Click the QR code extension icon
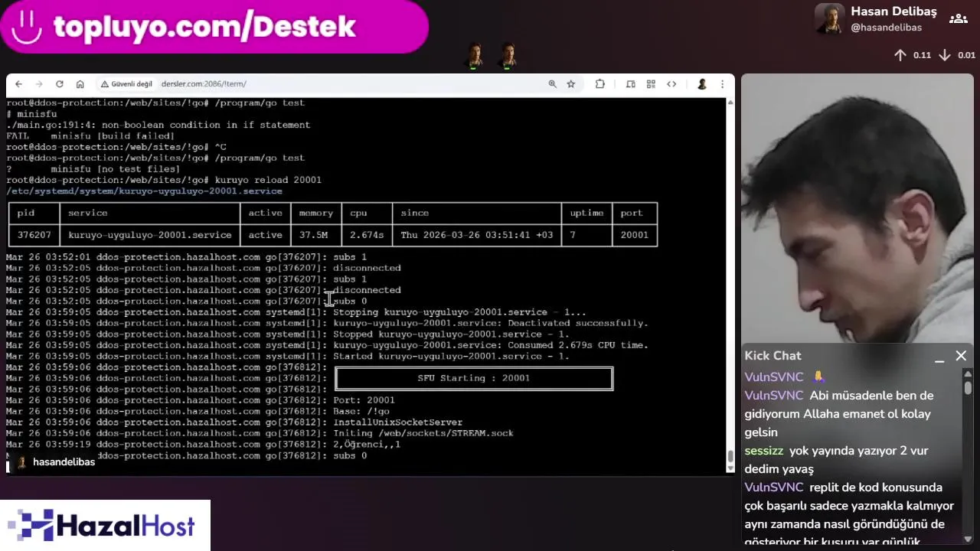980x551 pixels. [x=651, y=84]
